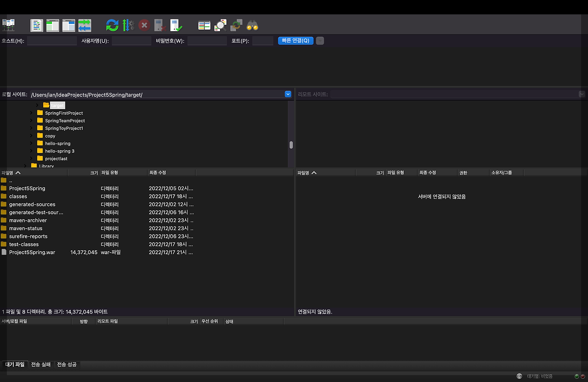Expand the hello-spring tree node

click(31, 143)
